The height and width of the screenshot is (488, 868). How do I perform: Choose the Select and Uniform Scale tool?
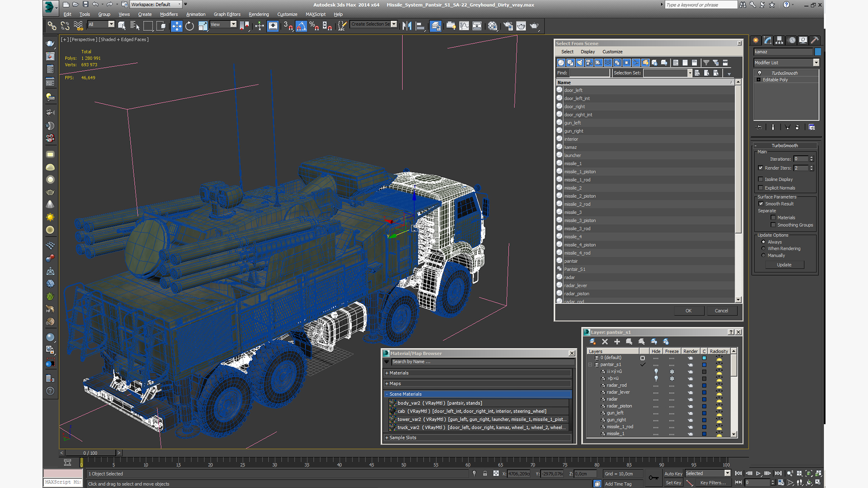(x=203, y=26)
